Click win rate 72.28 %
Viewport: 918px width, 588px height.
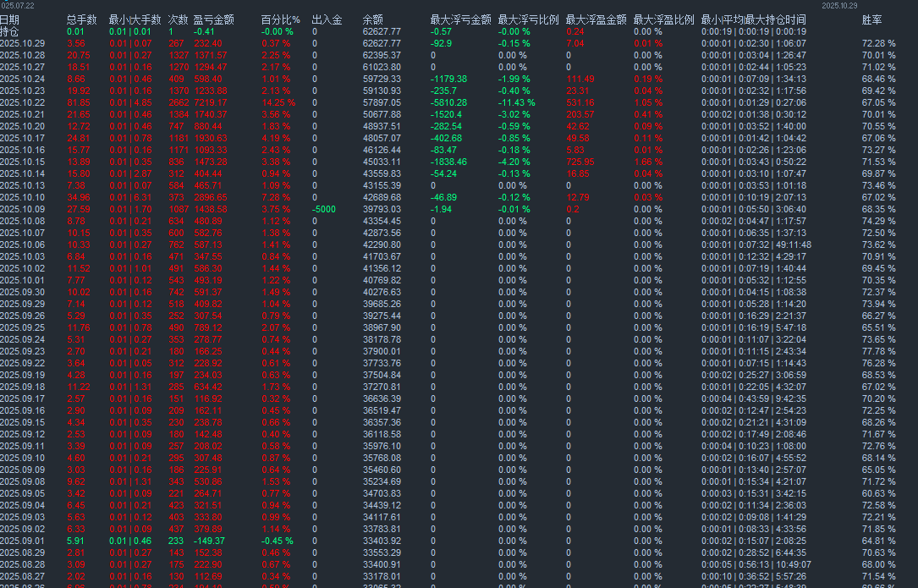click(879, 43)
